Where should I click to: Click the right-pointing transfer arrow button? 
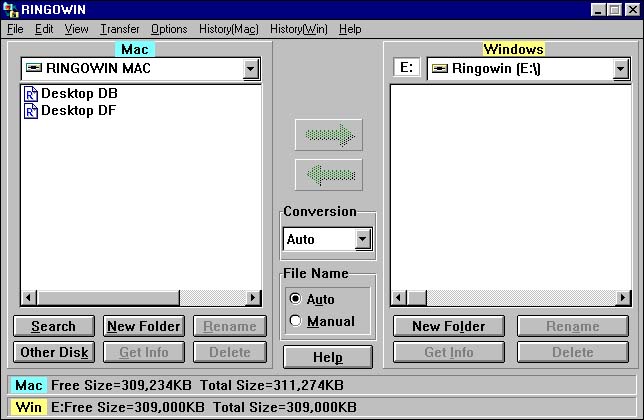pos(328,135)
